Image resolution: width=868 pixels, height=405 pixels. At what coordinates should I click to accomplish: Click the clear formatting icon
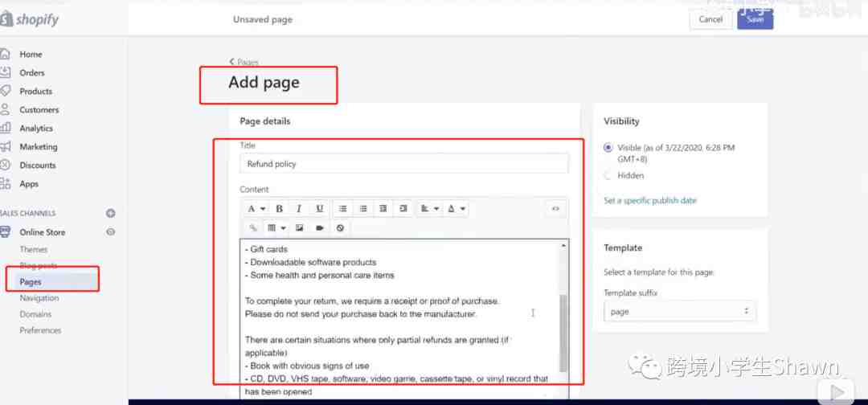[x=341, y=228]
